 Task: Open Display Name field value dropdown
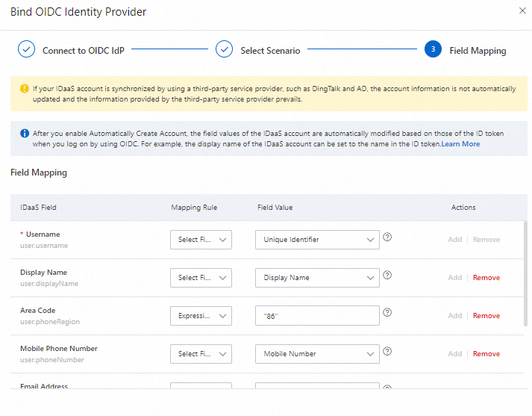coord(317,278)
